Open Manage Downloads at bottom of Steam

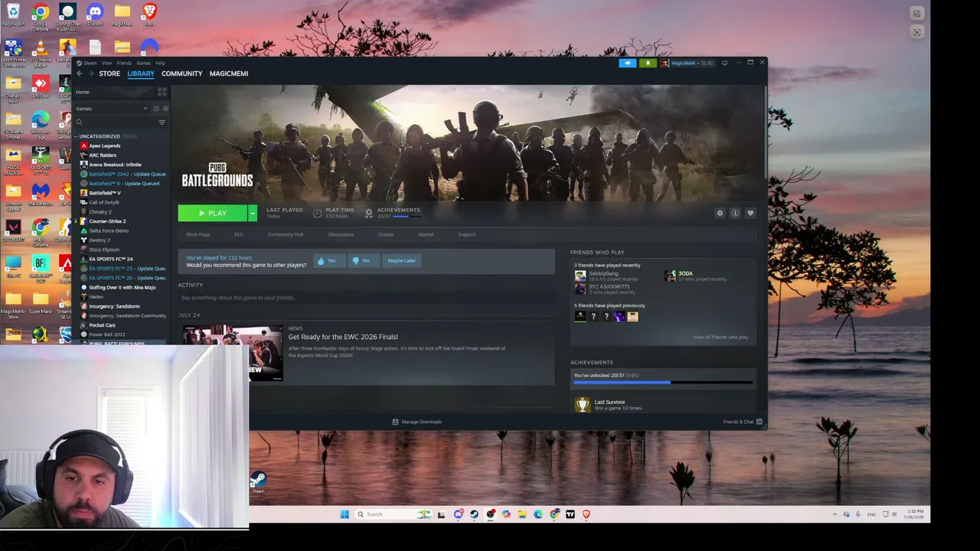(x=417, y=422)
